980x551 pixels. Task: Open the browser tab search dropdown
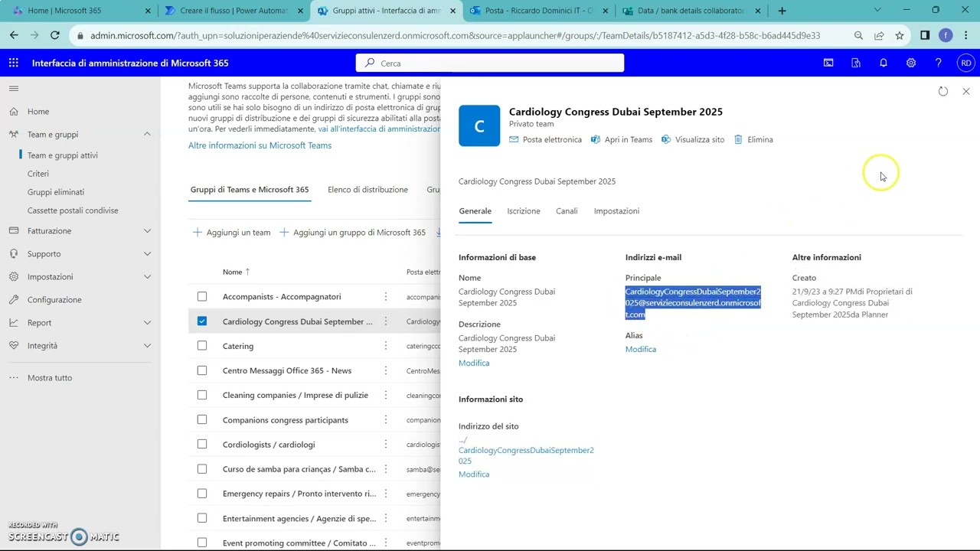click(x=877, y=11)
